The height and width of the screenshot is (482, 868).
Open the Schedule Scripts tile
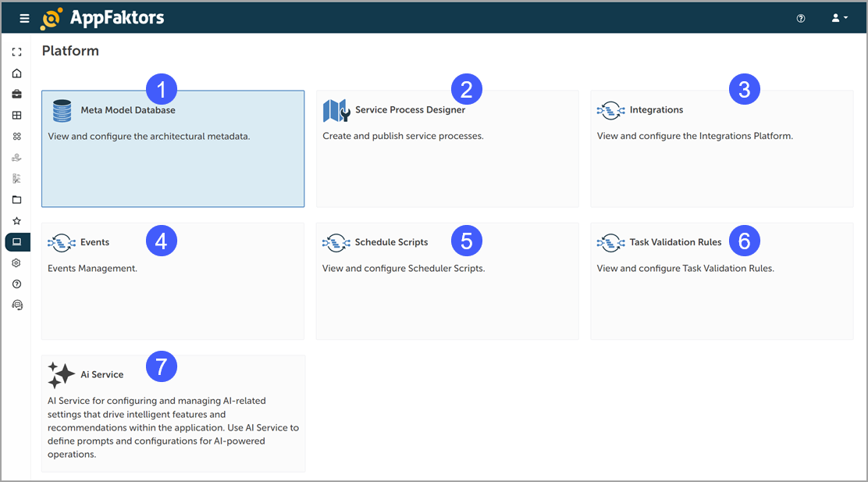[x=447, y=281]
